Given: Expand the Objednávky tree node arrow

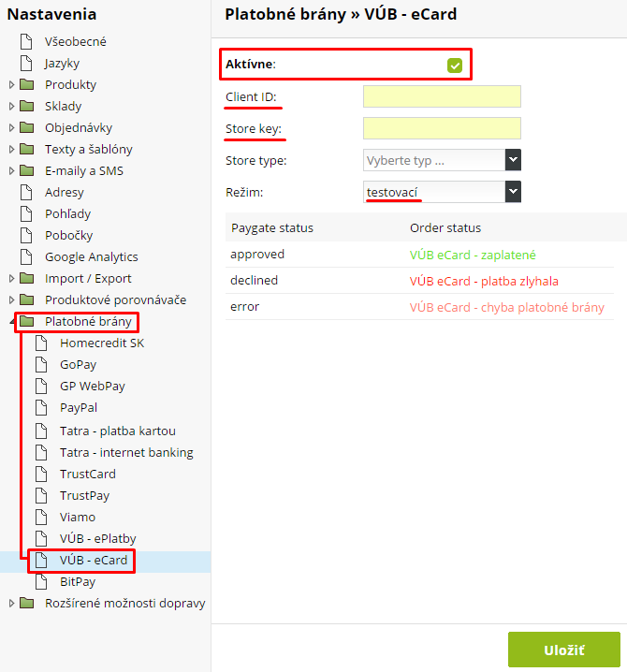Looking at the screenshot, I should tap(11, 127).
